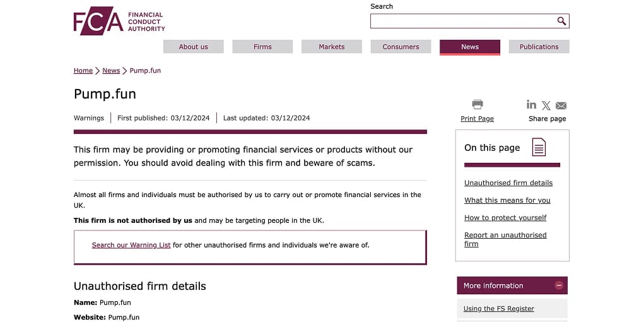Jump to How to protect yourself

(505, 218)
